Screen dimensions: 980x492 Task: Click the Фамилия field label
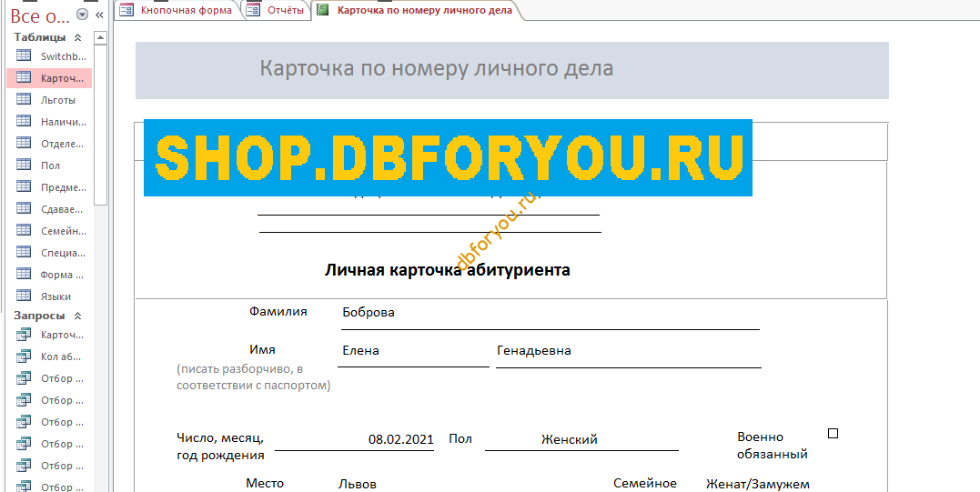(x=278, y=311)
